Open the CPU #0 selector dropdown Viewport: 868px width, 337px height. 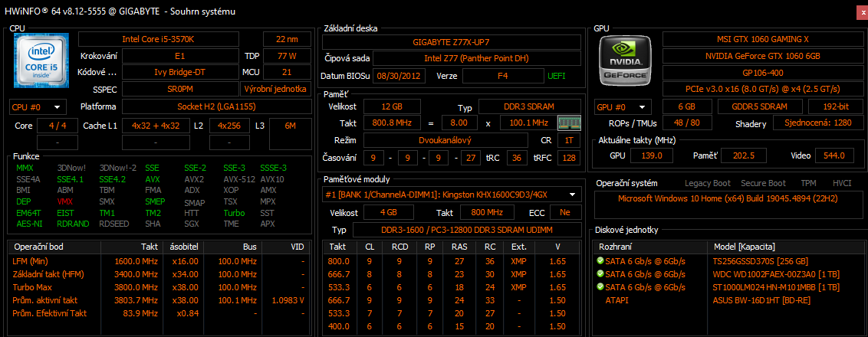(38, 106)
